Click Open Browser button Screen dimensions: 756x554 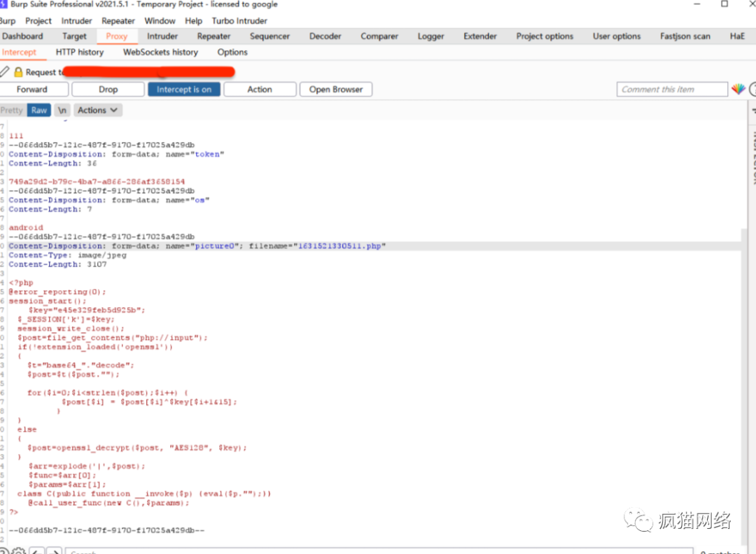point(335,90)
